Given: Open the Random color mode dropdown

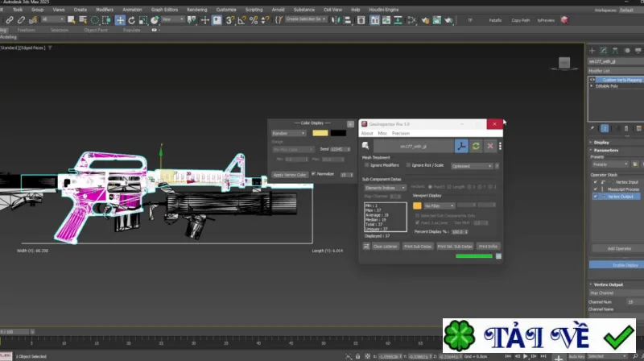Looking at the screenshot, I should [x=288, y=133].
